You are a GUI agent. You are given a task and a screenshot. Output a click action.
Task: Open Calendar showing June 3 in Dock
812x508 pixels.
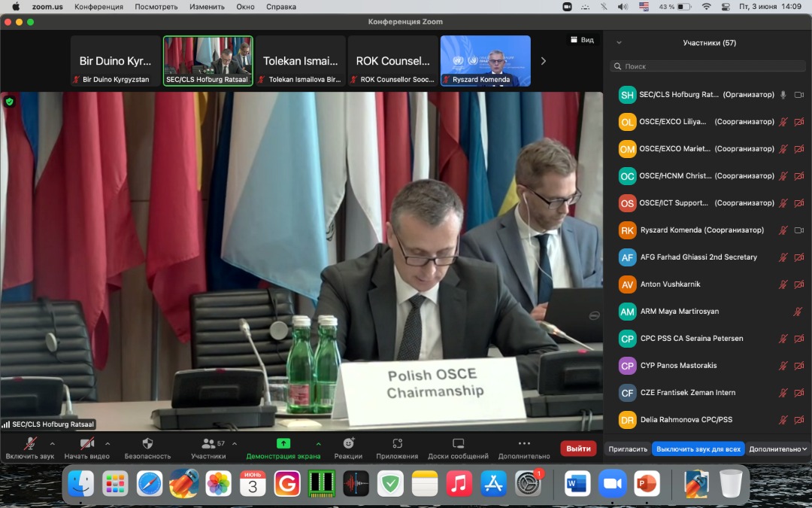[x=253, y=484]
